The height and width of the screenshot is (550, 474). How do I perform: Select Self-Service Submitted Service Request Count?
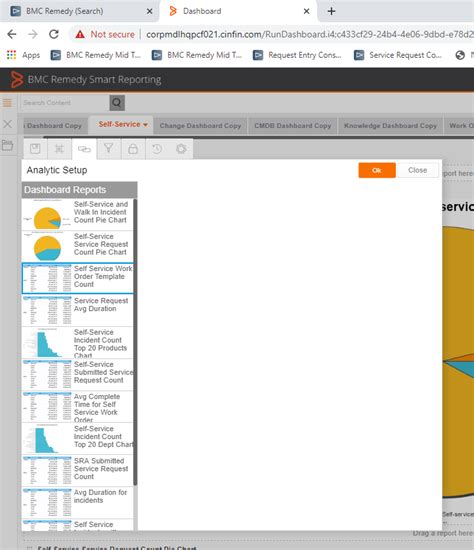point(78,375)
